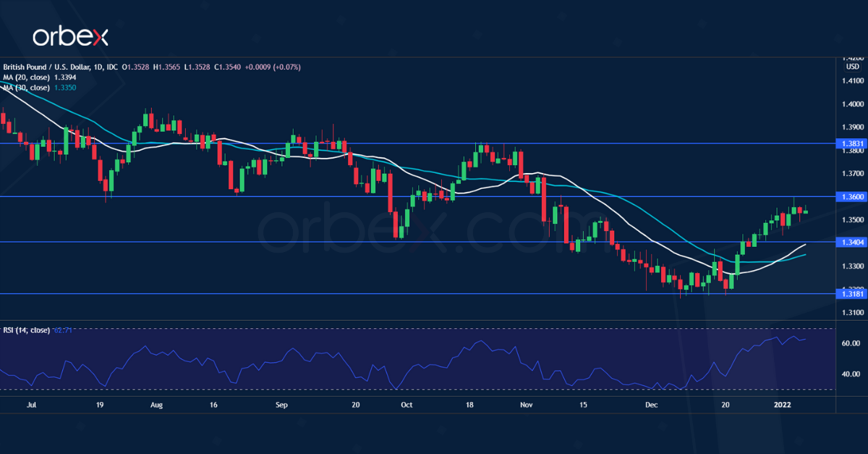
Task: Click the IDC exchange label
Action: [112, 67]
